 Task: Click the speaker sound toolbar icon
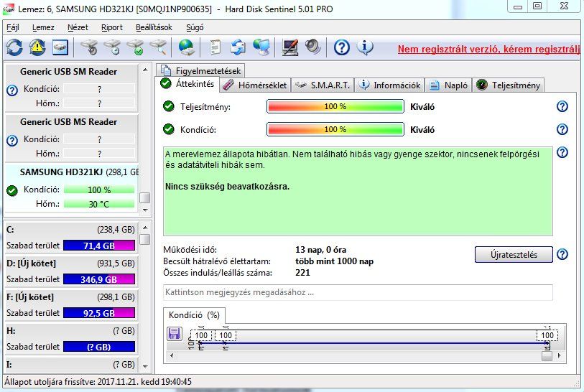pos(313,47)
